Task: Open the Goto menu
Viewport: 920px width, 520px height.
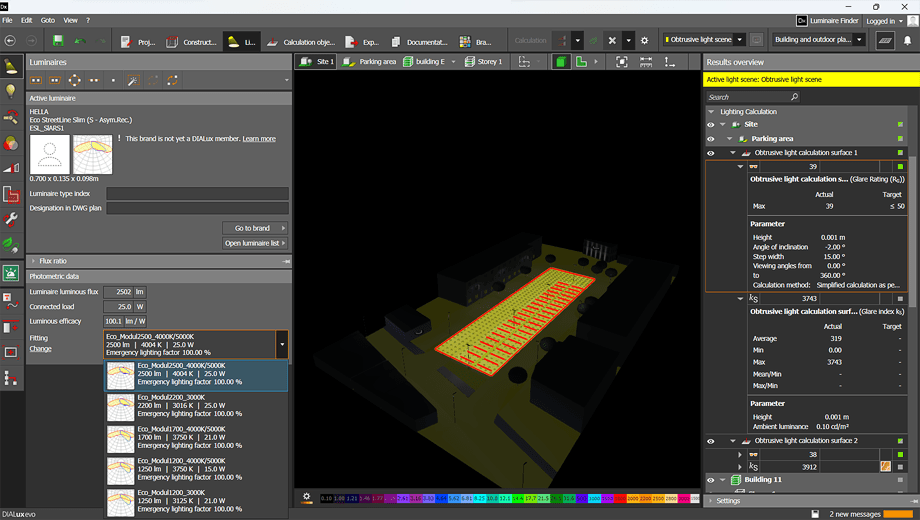Action: coord(48,20)
